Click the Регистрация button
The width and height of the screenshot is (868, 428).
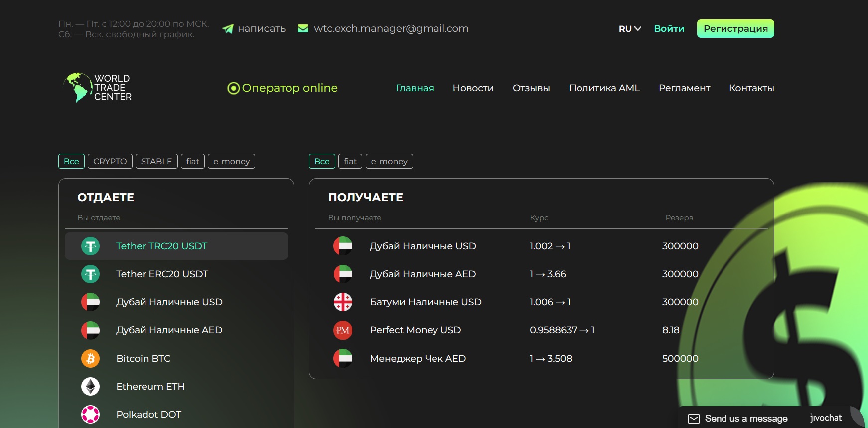[x=735, y=29]
